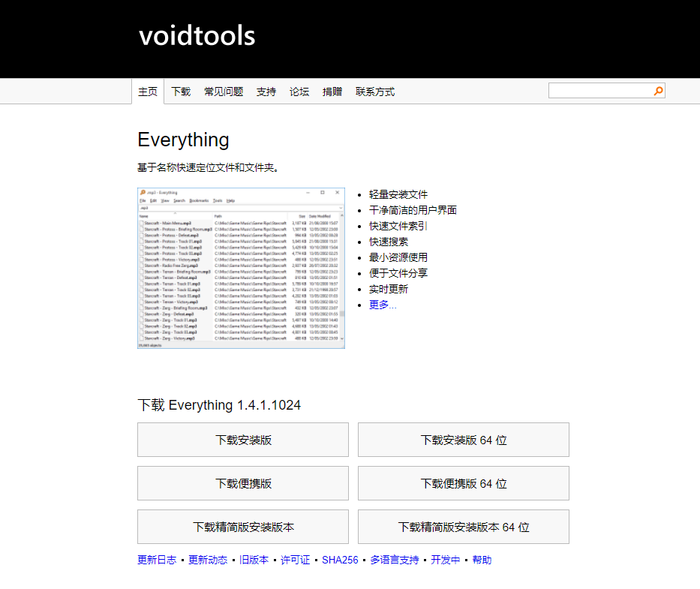The height and width of the screenshot is (589, 700).
Task: Click the 下载精简版安装版本 button
Action: coord(243,527)
